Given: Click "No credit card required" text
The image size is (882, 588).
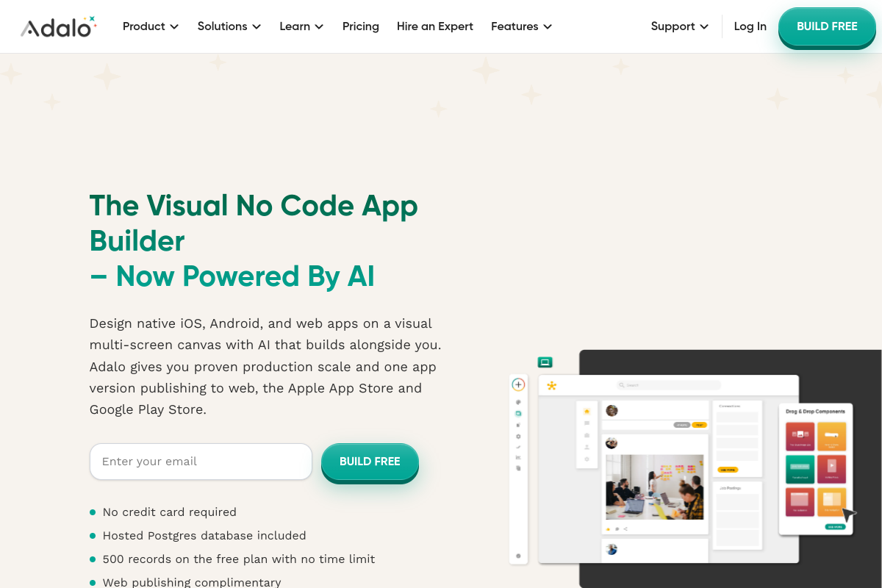Looking at the screenshot, I should 170,512.
